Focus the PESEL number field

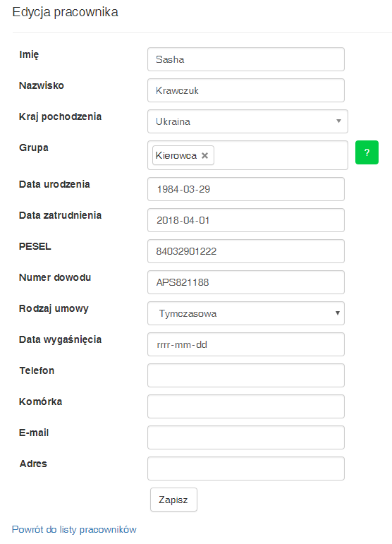click(x=246, y=251)
